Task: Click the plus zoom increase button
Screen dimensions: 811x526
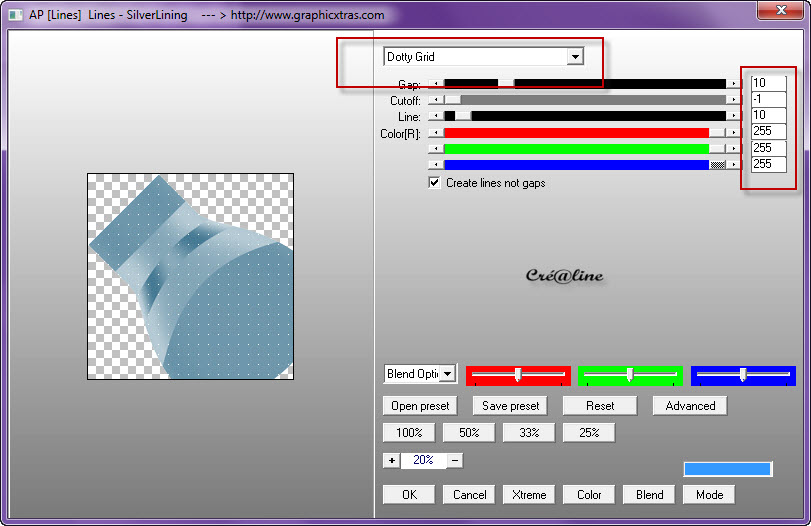Action: coord(391,460)
